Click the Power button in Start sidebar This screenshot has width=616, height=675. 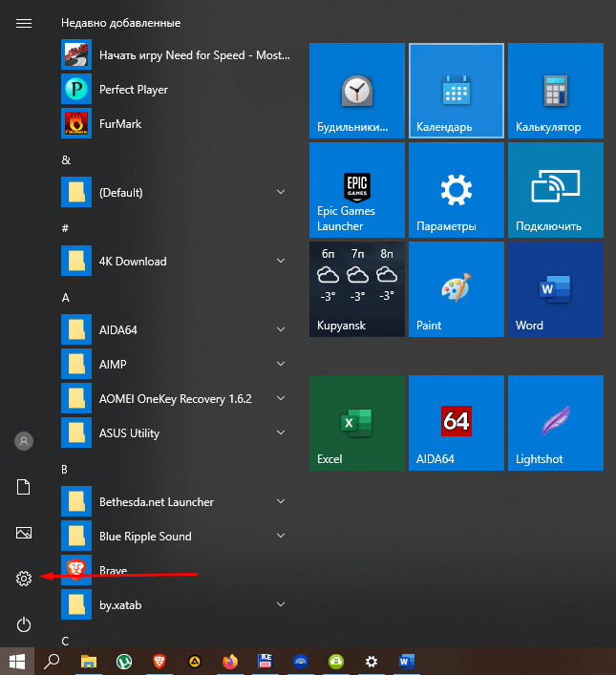click(x=24, y=624)
